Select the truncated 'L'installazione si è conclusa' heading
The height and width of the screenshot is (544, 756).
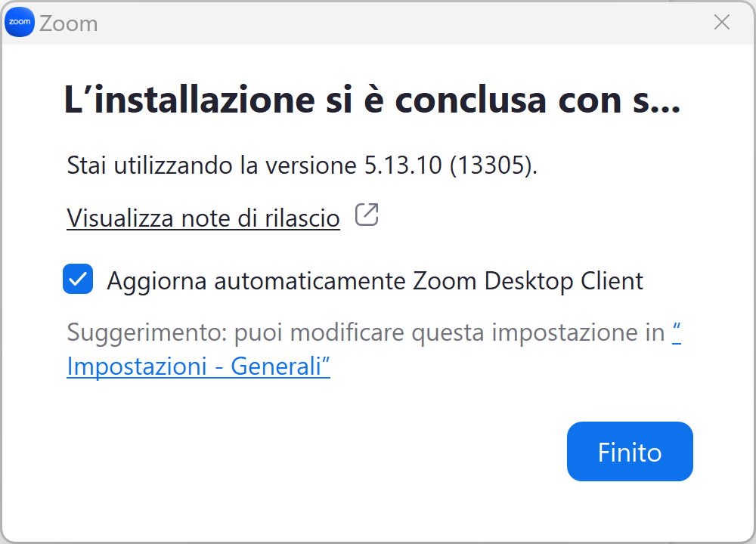[x=372, y=100]
